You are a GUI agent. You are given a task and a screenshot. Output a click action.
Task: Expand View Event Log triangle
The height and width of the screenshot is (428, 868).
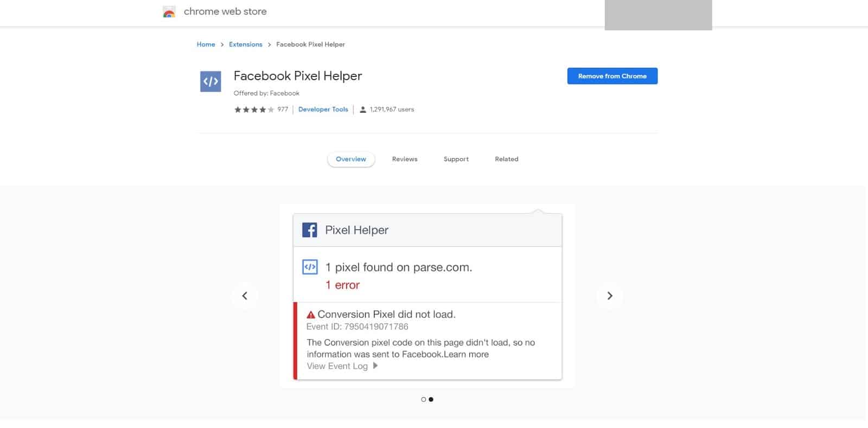375,366
